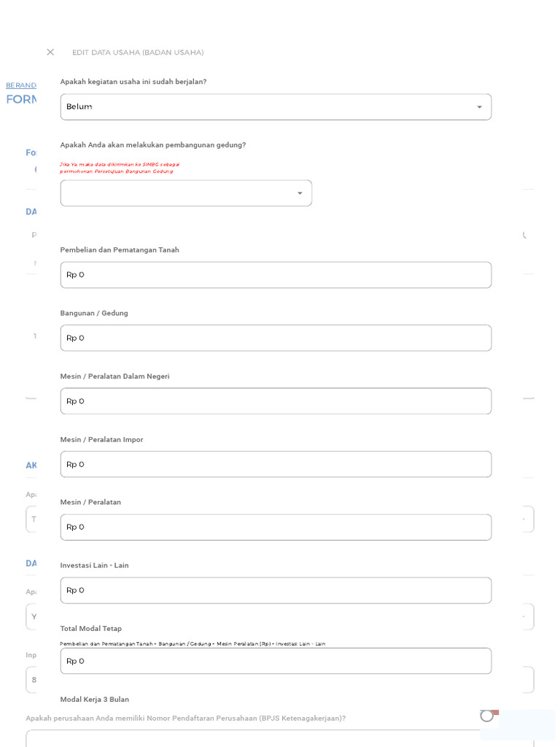Screen dimensions: 560x747
Task: Toggle the round switch at bottom right
Action: [489, 716]
